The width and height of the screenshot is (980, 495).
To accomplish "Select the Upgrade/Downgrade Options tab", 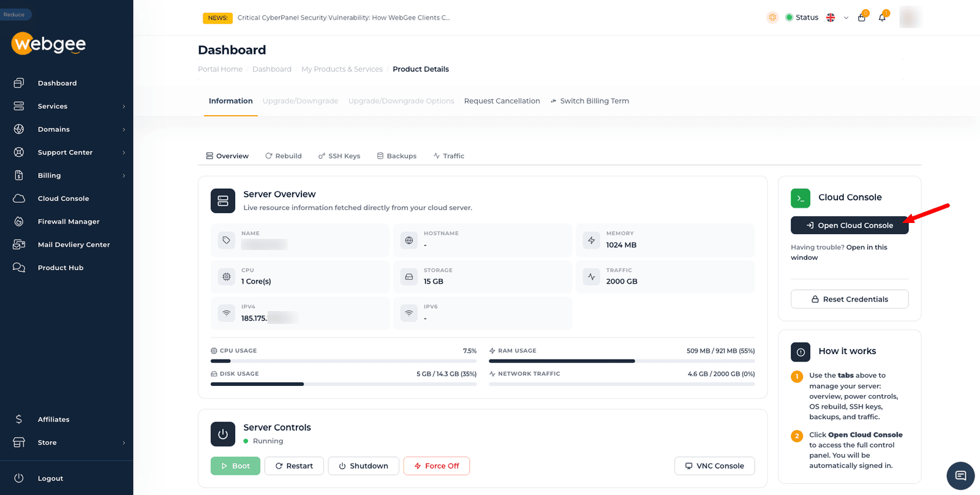I will pyautogui.click(x=401, y=101).
